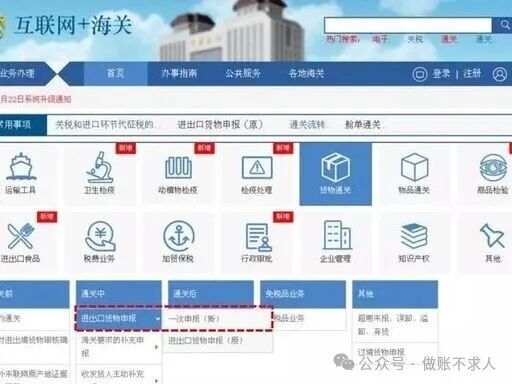The image size is (512, 384).
Task: Open the 22日系统升级通知 notice
Action: click(36, 99)
